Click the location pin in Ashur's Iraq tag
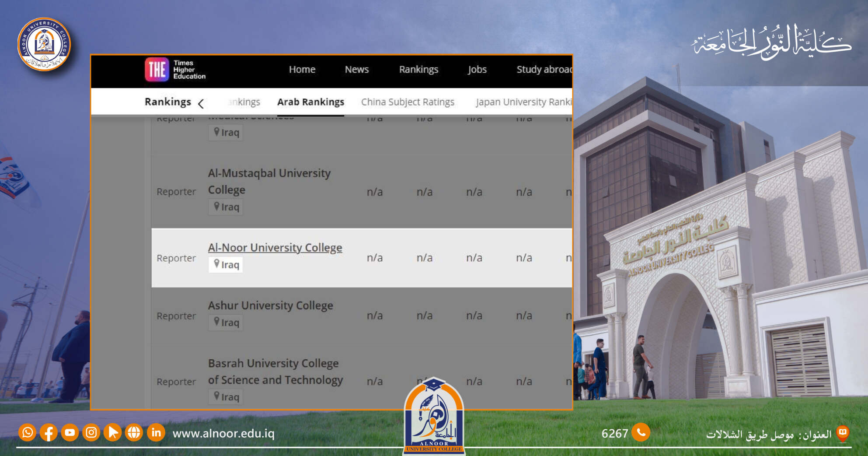 pyautogui.click(x=216, y=322)
